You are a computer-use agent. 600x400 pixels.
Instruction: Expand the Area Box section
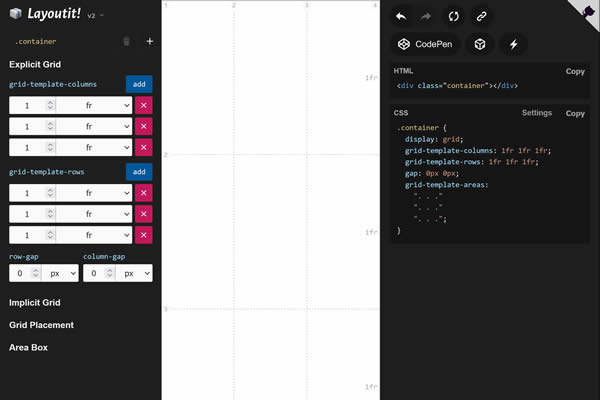(x=28, y=348)
